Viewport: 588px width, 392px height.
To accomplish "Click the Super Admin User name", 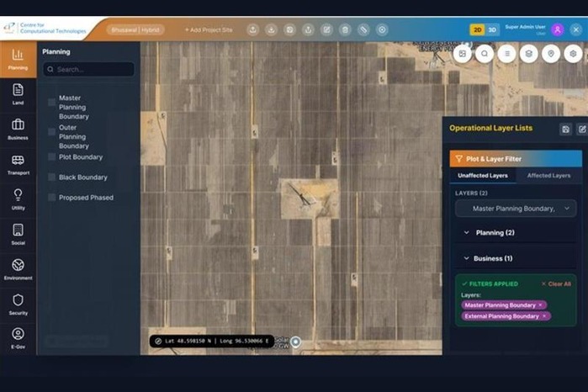I will click(x=525, y=27).
